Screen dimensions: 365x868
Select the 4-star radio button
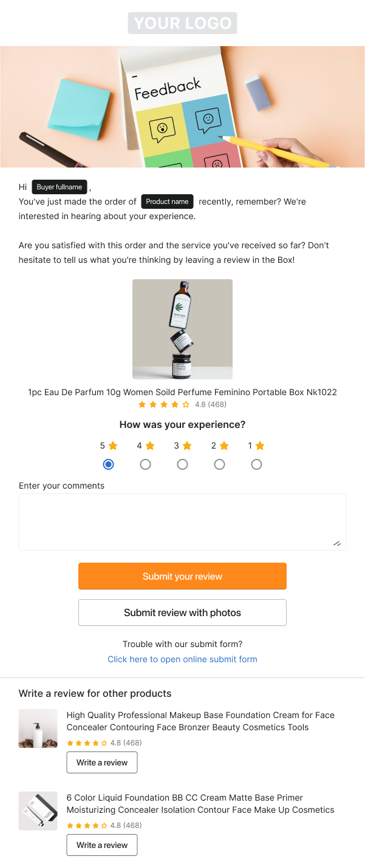click(145, 464)
